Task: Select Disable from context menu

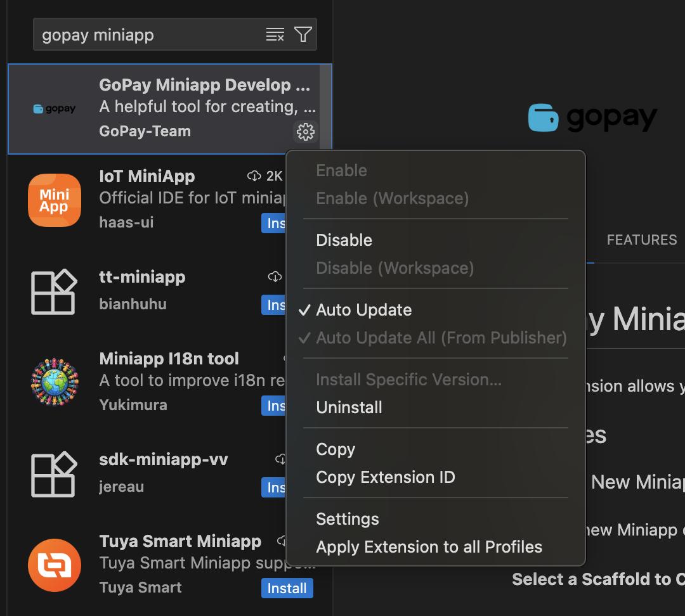Action: 344,240
